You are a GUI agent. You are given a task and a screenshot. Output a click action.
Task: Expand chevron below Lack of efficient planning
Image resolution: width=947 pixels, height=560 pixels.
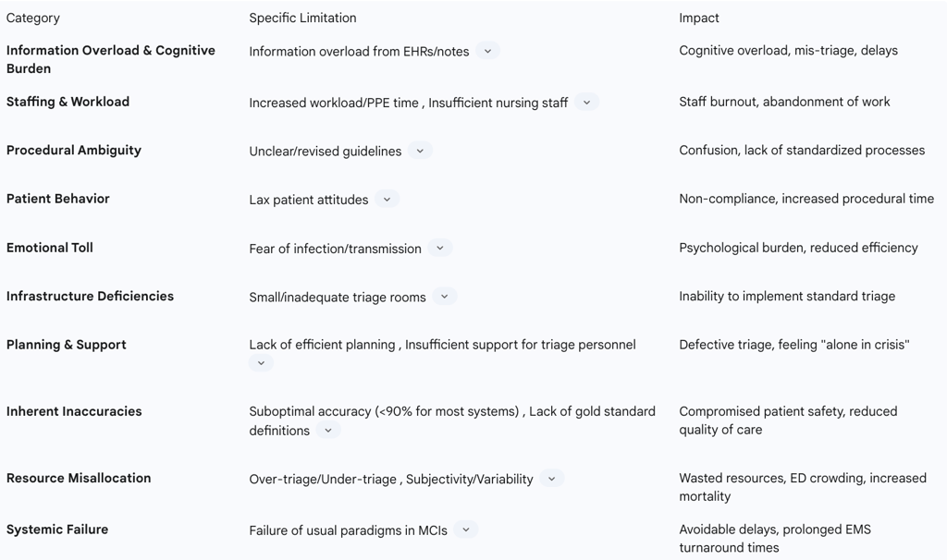pos(261,363)
